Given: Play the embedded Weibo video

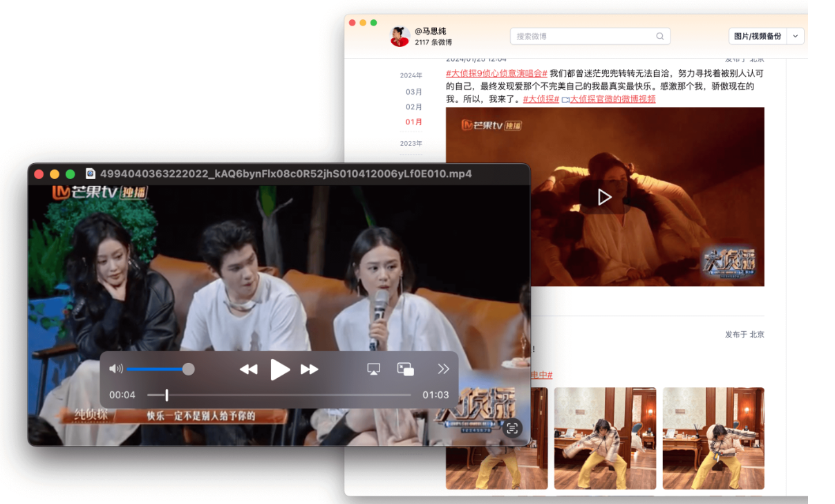Looking at the screenshot, I should pyautogui.click(x=604, y=197).
